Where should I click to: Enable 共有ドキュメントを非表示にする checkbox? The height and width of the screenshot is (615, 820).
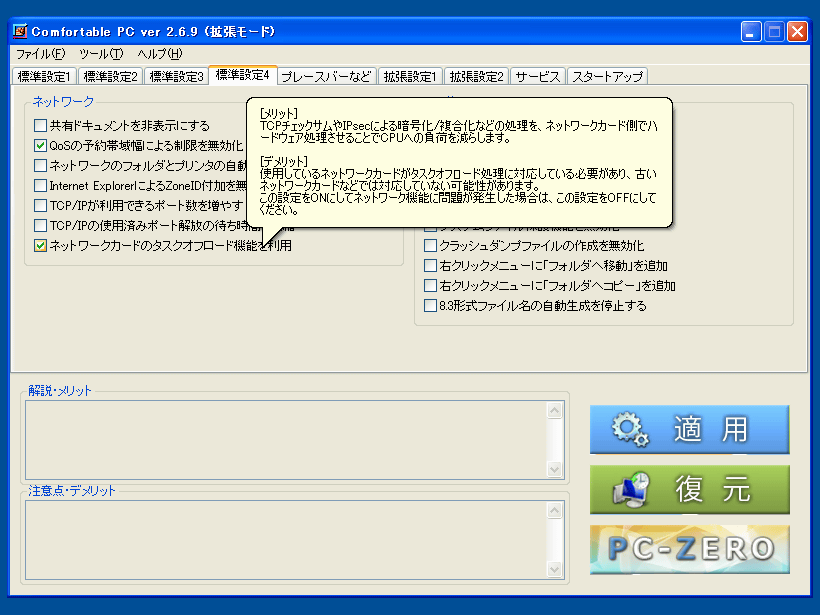[x=40, y=126]
